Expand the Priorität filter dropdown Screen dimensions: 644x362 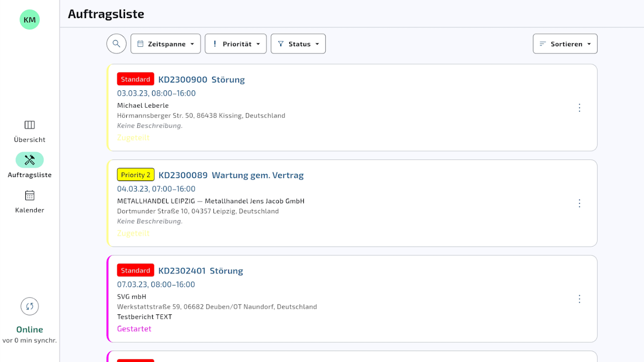235,44
